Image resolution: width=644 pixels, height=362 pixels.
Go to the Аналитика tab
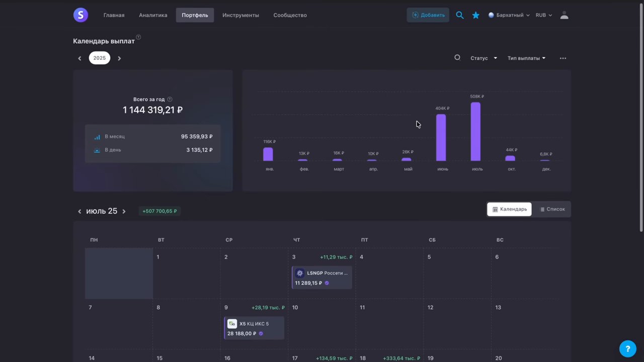coord(153,15)
